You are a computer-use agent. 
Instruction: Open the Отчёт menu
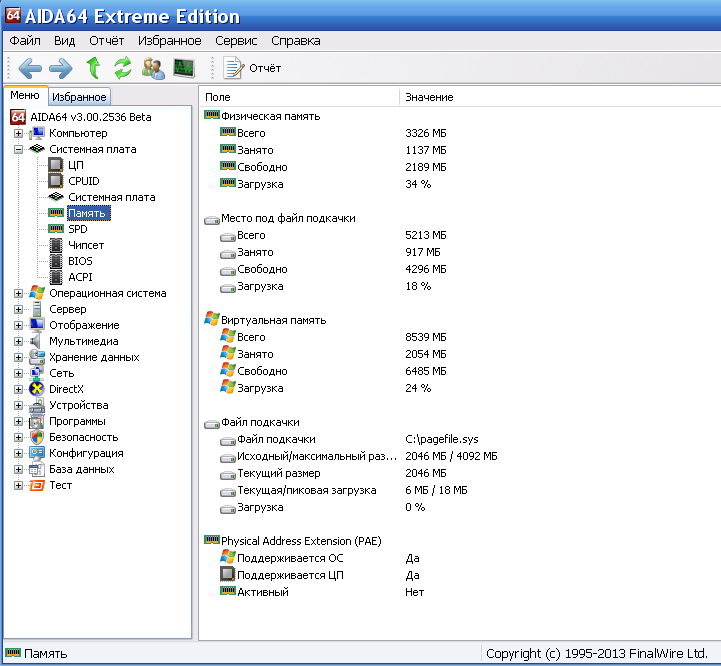click(107, 41)
